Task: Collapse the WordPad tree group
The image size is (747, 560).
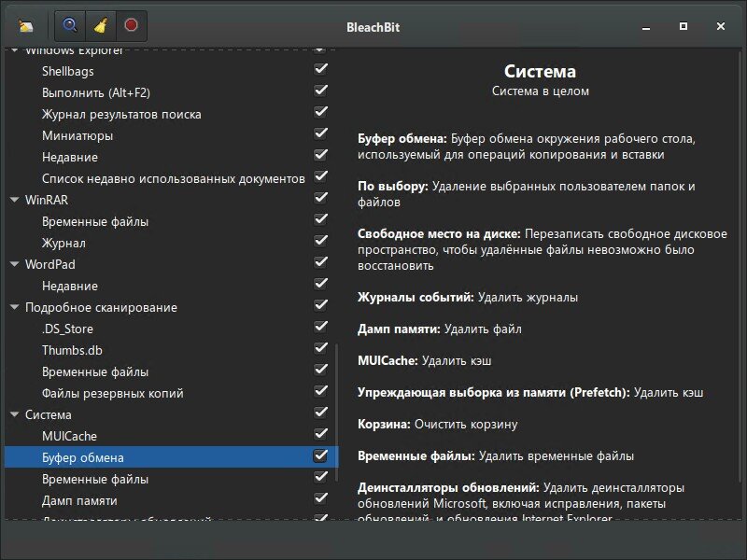Action: point(14,264)
